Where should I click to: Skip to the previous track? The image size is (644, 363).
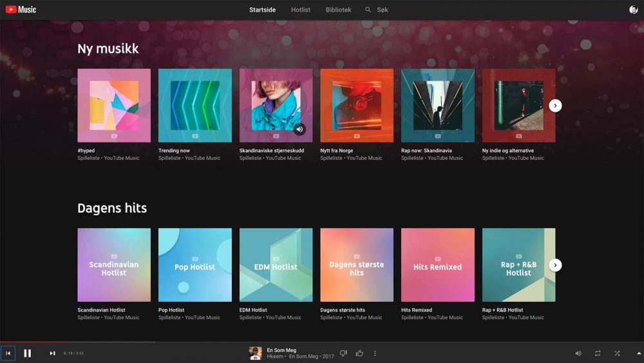(8, 353)
